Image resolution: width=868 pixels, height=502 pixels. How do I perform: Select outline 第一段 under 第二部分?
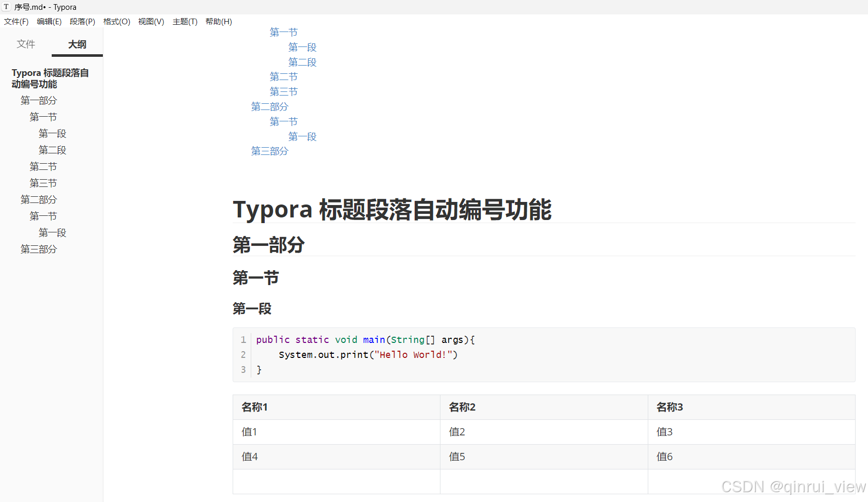(53, 233)
